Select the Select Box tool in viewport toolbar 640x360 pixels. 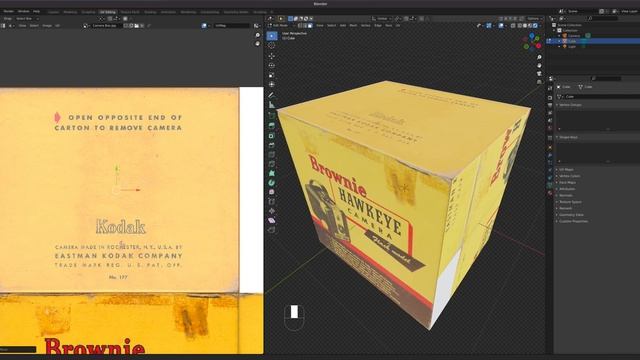(x=272, y=36)
